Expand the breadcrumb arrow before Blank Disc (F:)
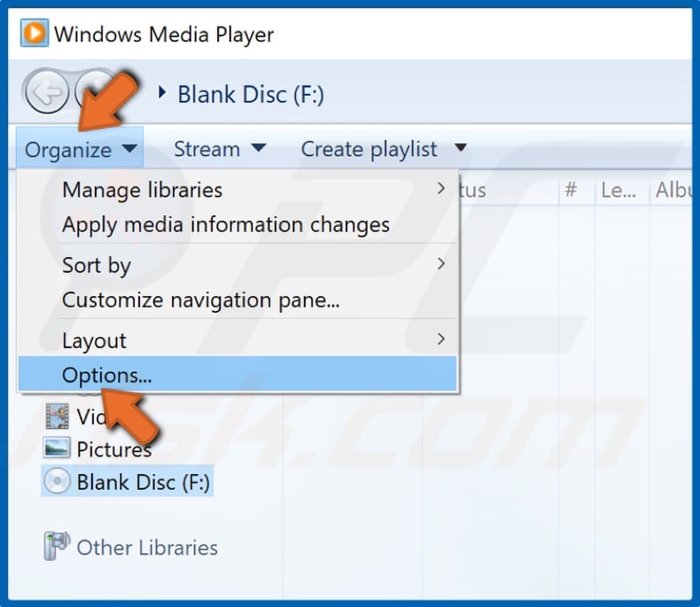 [x=161, y=92]
